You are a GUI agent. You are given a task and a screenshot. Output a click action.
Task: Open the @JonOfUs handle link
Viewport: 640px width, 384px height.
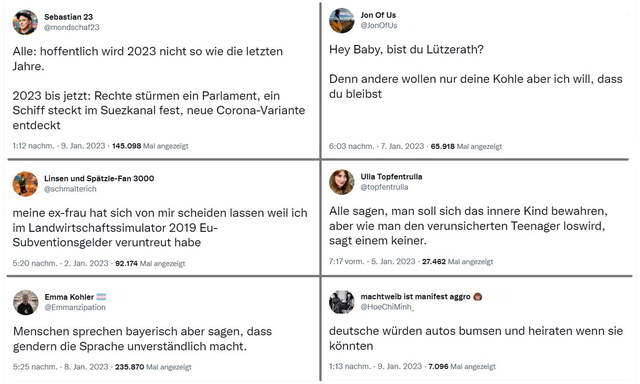[379, 25]
